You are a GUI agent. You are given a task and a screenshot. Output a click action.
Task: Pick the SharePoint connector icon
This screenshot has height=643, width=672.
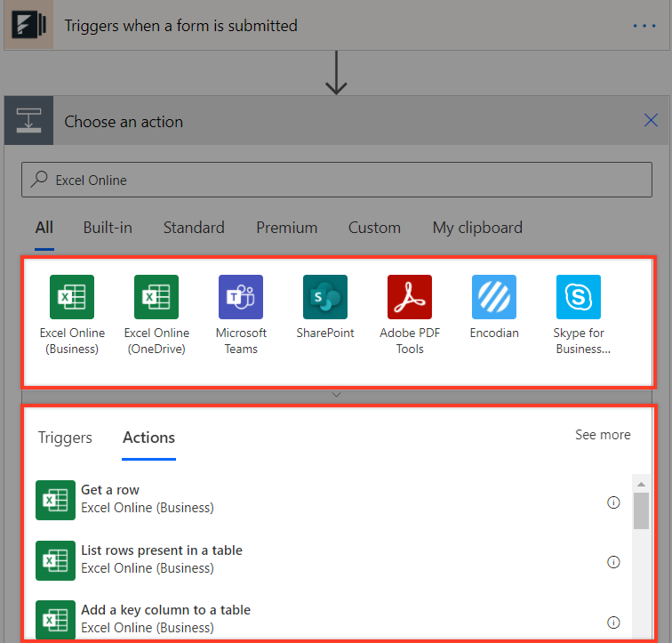click(325, 297)
